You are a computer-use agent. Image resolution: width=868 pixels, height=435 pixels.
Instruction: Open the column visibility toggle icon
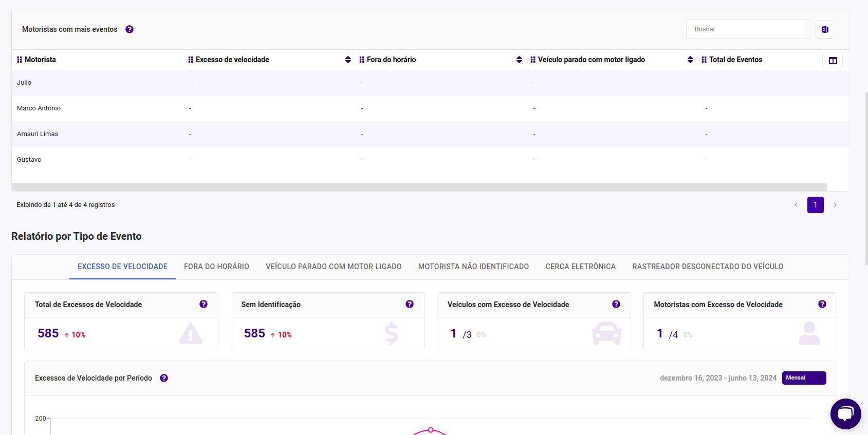(x=833, y=61)
